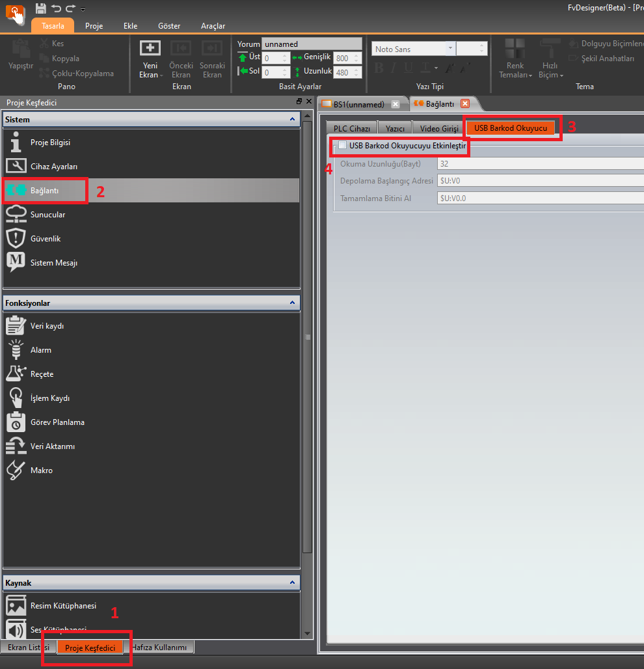This screenshot has height=669, width=644.
Task: Click the Makro icon in Fonksiyonlar
Action: click(x=16, y=471)
